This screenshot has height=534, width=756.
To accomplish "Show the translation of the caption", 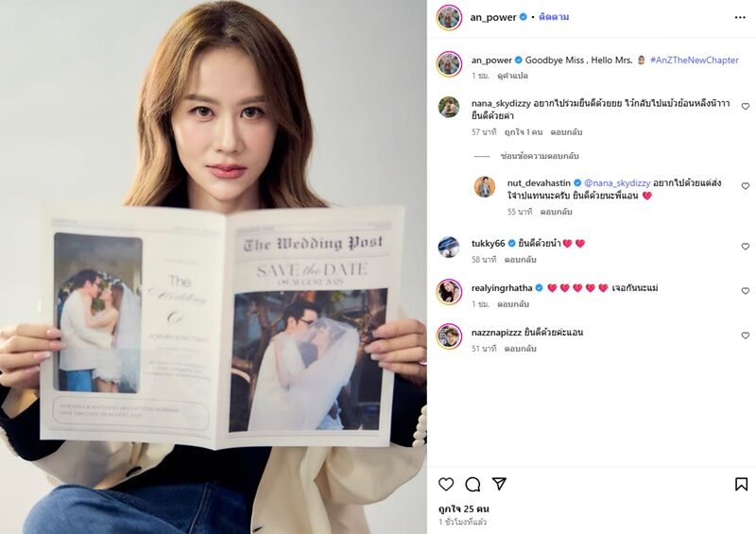I will pyautogui.click(x=512, y=76).
